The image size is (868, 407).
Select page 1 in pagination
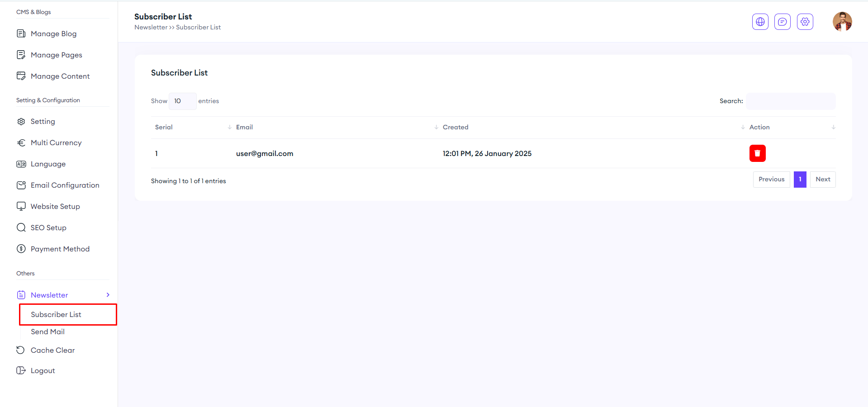point(800,179)
